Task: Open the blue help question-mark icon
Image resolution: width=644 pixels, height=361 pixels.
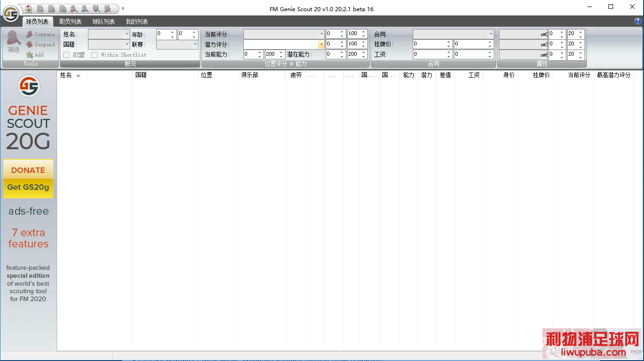Action: pos(638,21)
